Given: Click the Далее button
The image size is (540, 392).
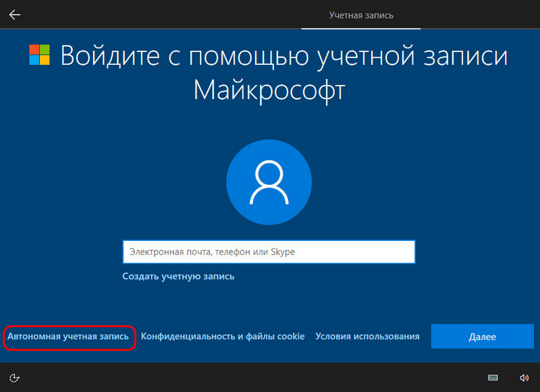Looking at the screenshot, I should [x=482, y=336].
